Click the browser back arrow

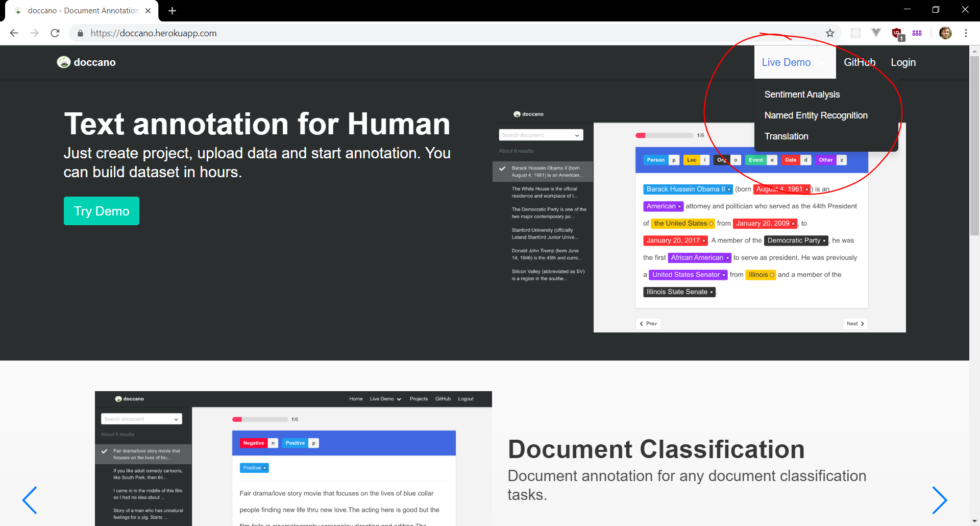click(x=14, y=33)
